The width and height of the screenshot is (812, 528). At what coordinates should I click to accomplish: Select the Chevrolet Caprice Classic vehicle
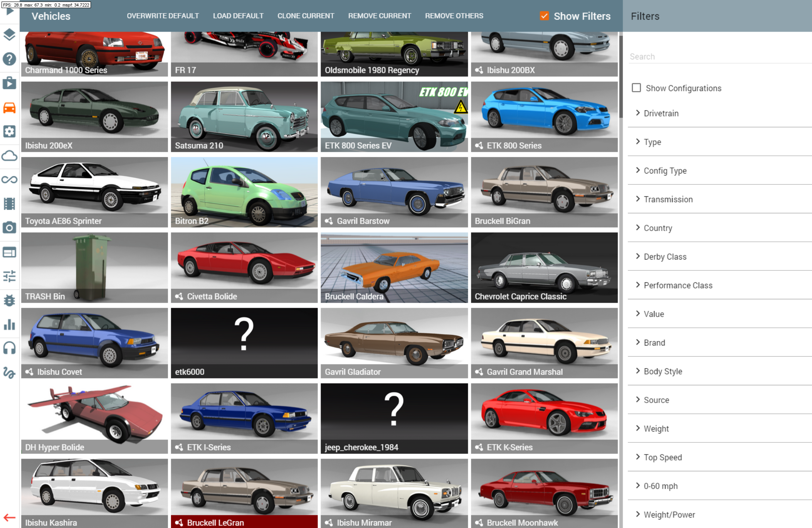(544, 267)
